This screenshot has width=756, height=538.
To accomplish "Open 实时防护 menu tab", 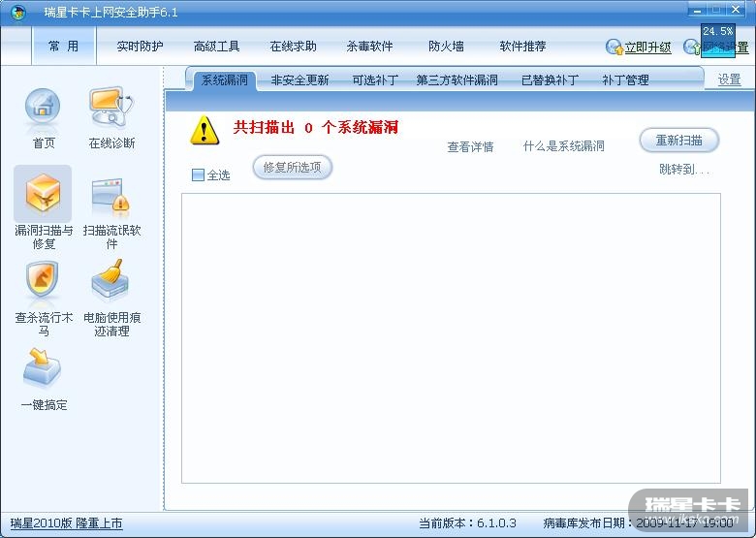I will [140, 47].
